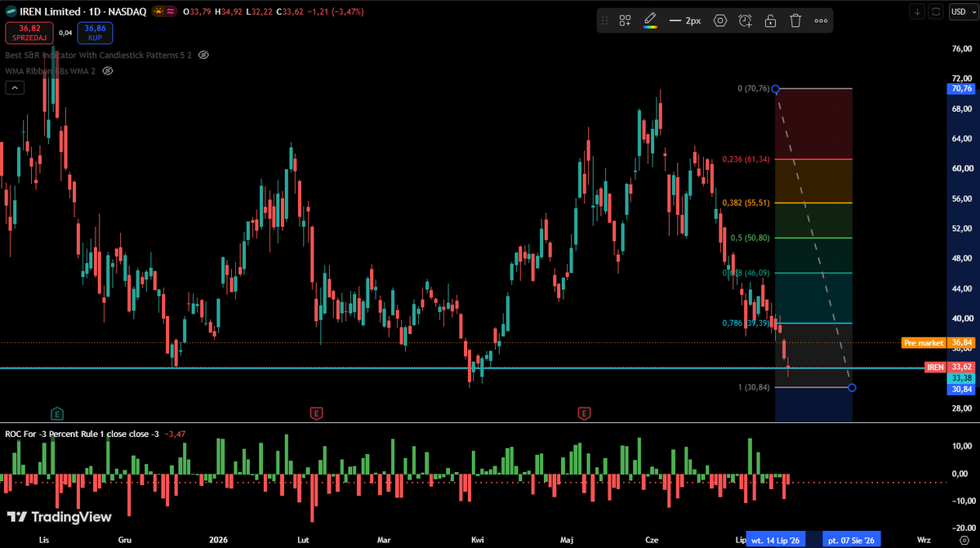Select the Best S&R Indicator legend label
Viewport: 980px width, 548px height.
(x=99, y=55)
